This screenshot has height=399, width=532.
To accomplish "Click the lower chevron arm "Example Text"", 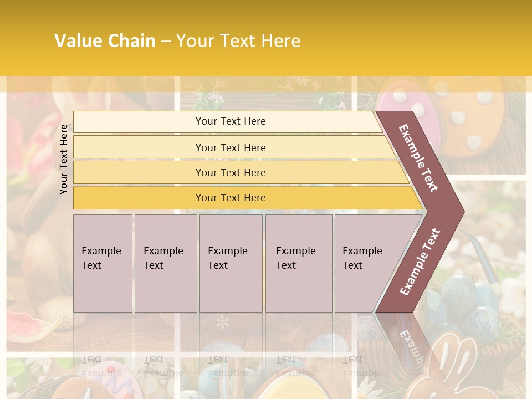I will point(420,262).
